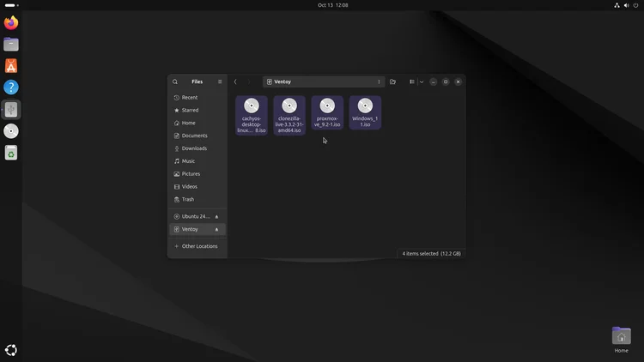Click the Activities workspace indicator
644x362 pixels.
coord(11,5)
